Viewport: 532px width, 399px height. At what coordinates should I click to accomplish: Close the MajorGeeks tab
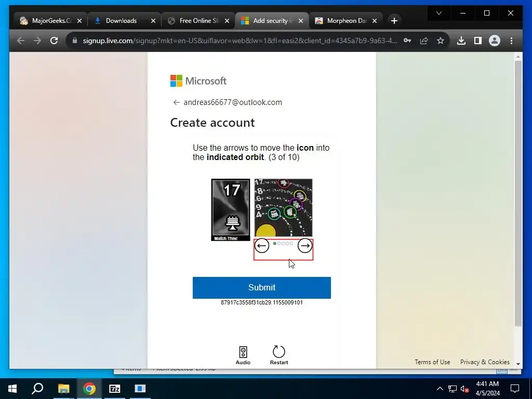click(79, 21)
